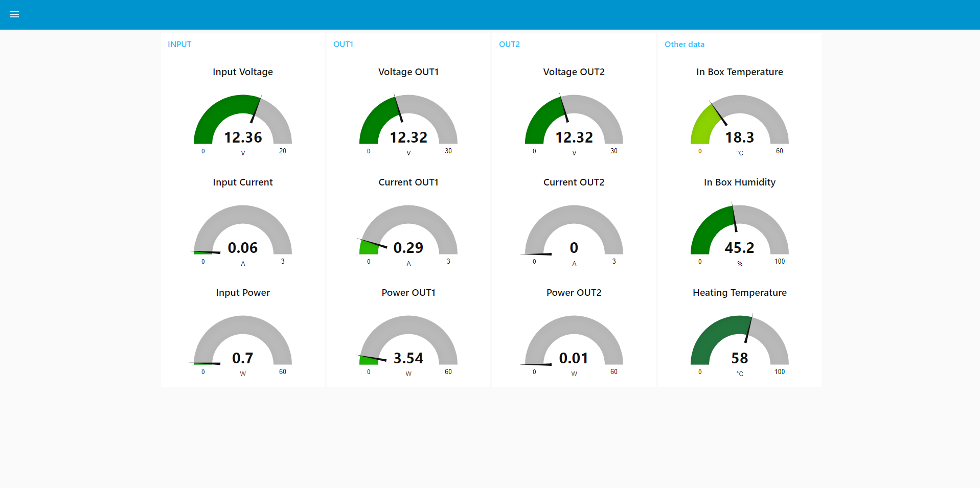Image resolution: width=980 pixels, height=488 pixels.
Task: Click the Power OUT1 title
Action: click(408, 293)
